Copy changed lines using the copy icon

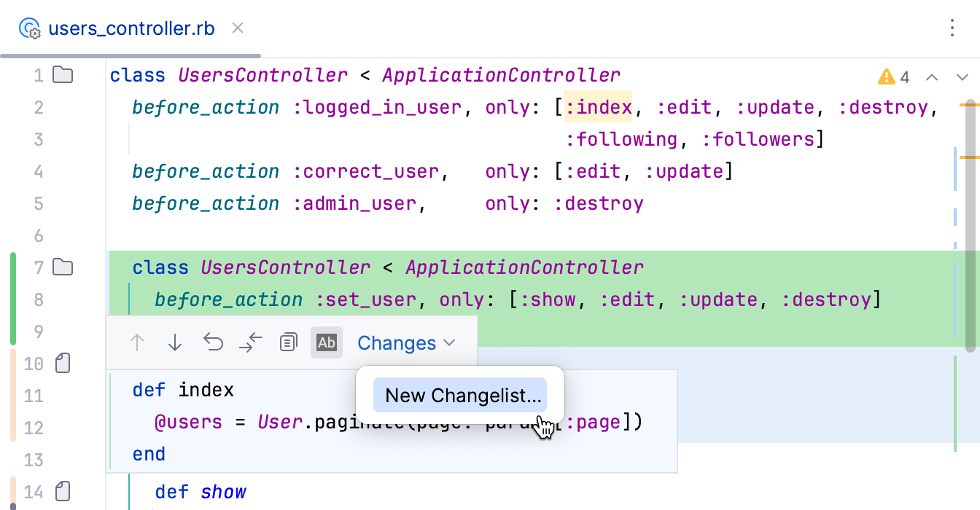click(289, 342)
